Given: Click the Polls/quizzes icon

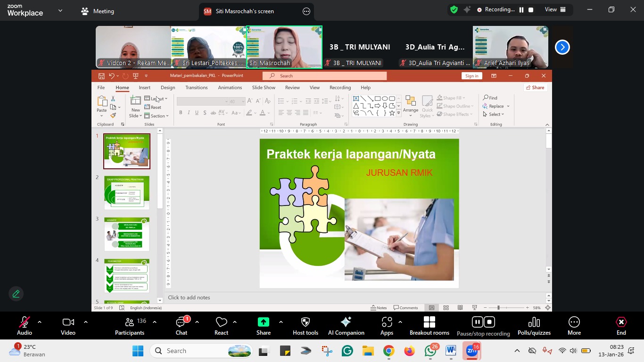Looking at the screenshot, I should (534, 326).
